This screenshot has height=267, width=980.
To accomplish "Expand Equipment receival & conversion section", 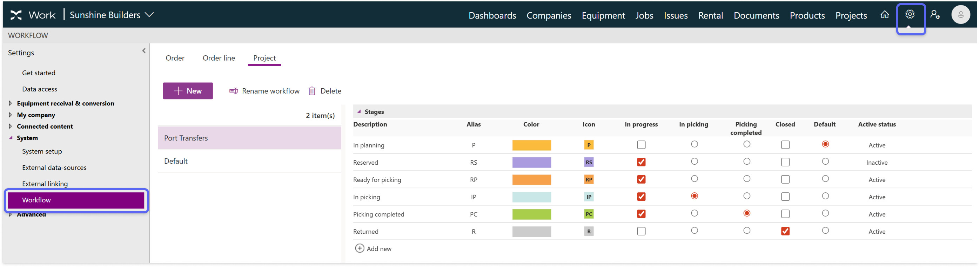I will [10, 103].
